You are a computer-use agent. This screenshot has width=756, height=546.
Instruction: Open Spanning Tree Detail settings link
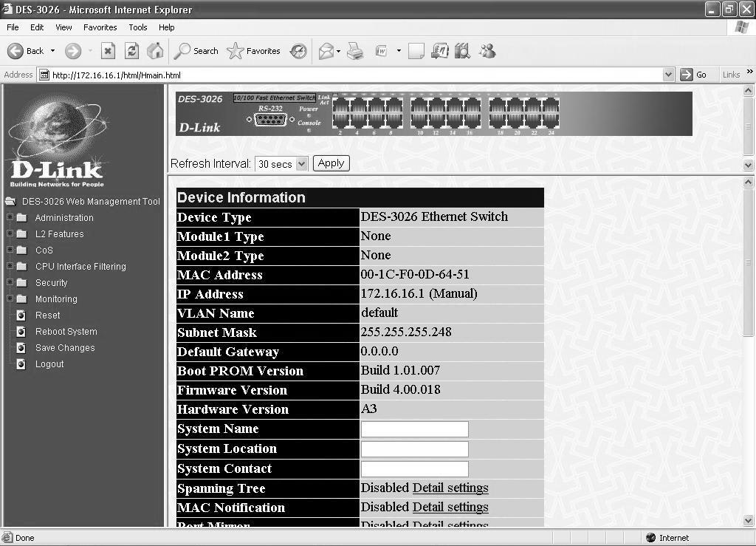[450, 488]
